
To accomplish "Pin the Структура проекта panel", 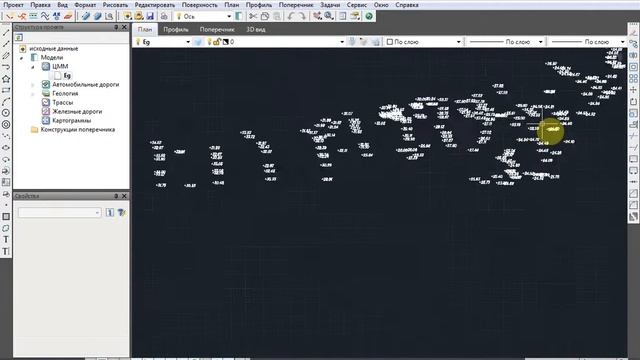I will pyautogui.click(x=116, y=27).
